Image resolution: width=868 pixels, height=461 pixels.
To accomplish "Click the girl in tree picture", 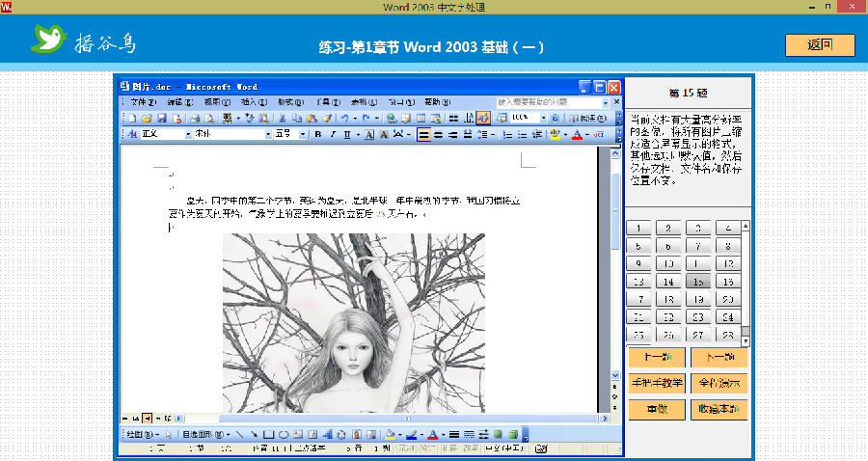I will click(x=354, y=323).
